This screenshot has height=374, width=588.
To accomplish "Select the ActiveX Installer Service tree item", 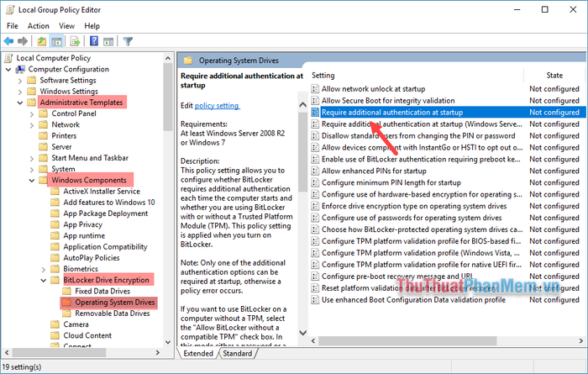I will 102,192.
